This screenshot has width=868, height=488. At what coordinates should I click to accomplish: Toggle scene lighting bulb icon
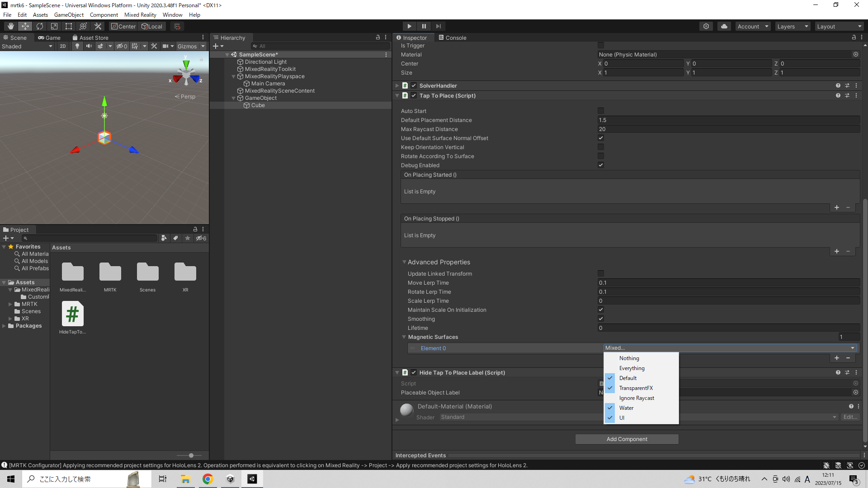pos(77,46)
